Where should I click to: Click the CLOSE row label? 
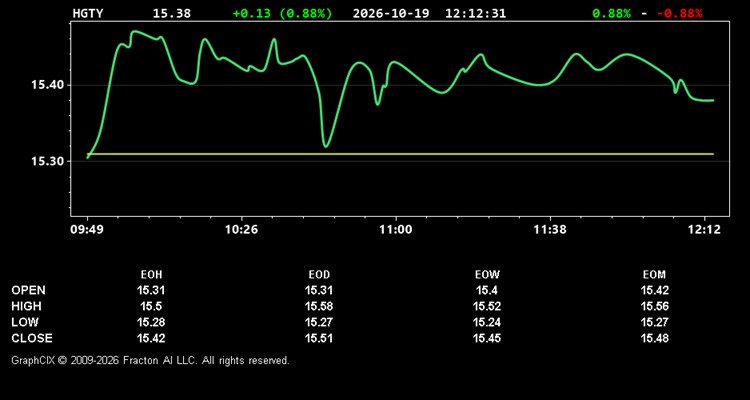coord(32,338)
